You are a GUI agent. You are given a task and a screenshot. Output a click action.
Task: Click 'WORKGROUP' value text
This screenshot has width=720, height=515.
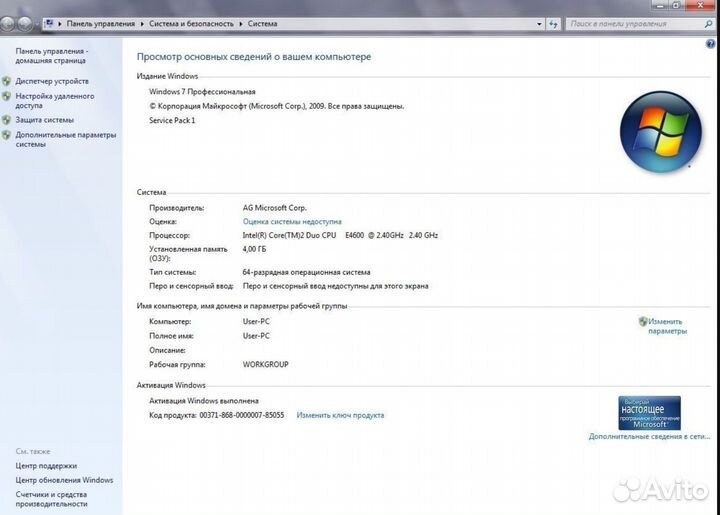coord(265,364)
